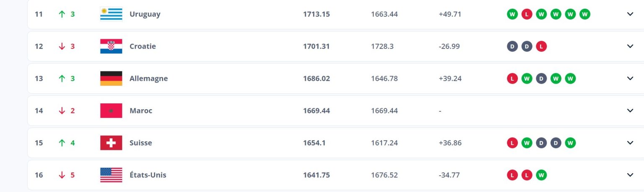
Task: Click the Allemagne flag icon
Action: point(111,79)
